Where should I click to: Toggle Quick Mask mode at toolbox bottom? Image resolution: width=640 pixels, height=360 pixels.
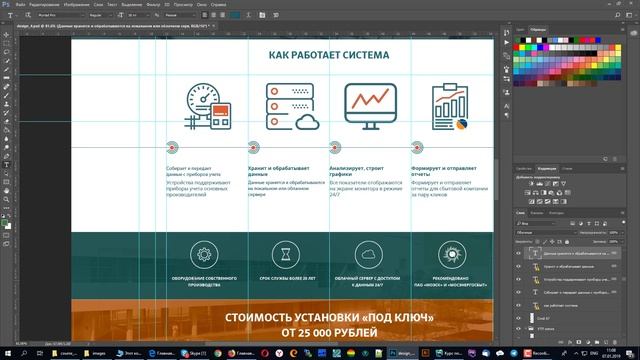pos(6,236)
